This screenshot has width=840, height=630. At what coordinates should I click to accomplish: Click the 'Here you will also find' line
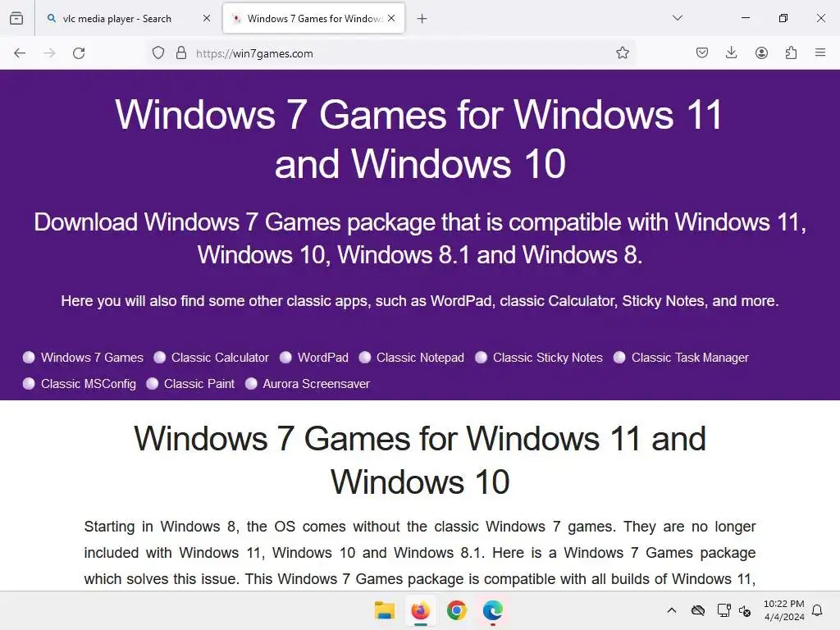[x=420, y=301]
